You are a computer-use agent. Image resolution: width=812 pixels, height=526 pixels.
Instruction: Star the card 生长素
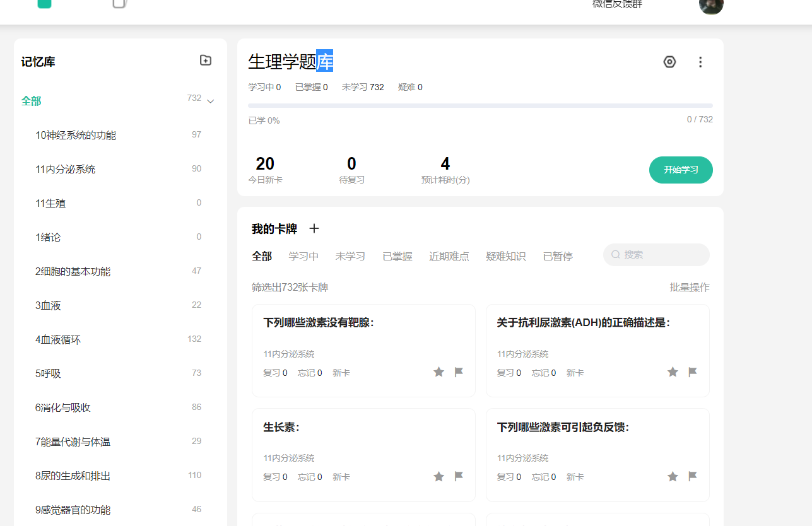(438, 476)
